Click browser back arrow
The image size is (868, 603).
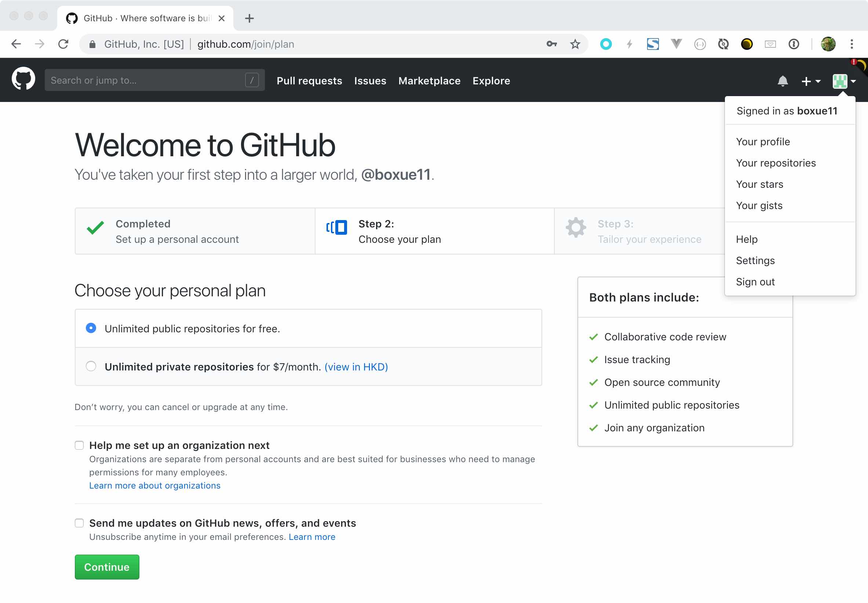[16, 44]
